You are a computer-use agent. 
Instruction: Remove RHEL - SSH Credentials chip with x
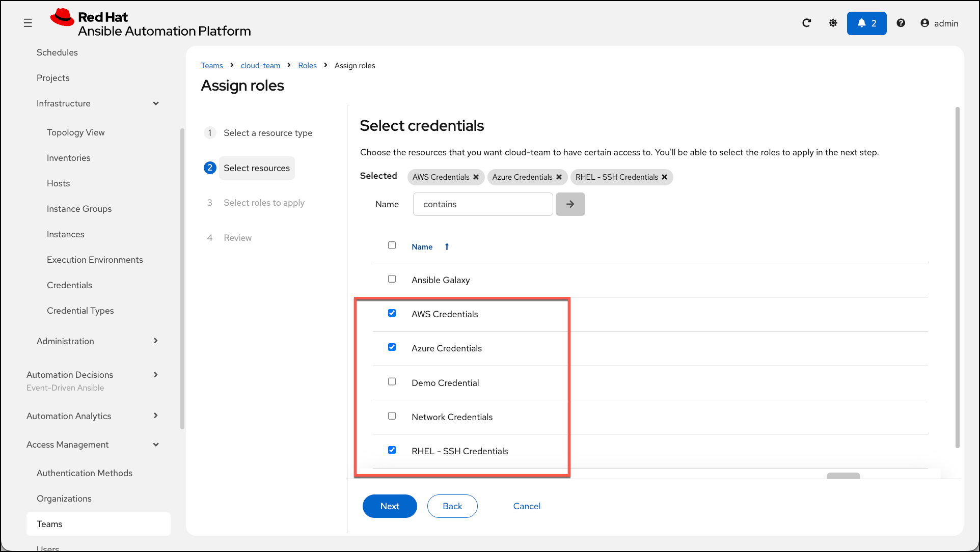click(x=664, y=177)
